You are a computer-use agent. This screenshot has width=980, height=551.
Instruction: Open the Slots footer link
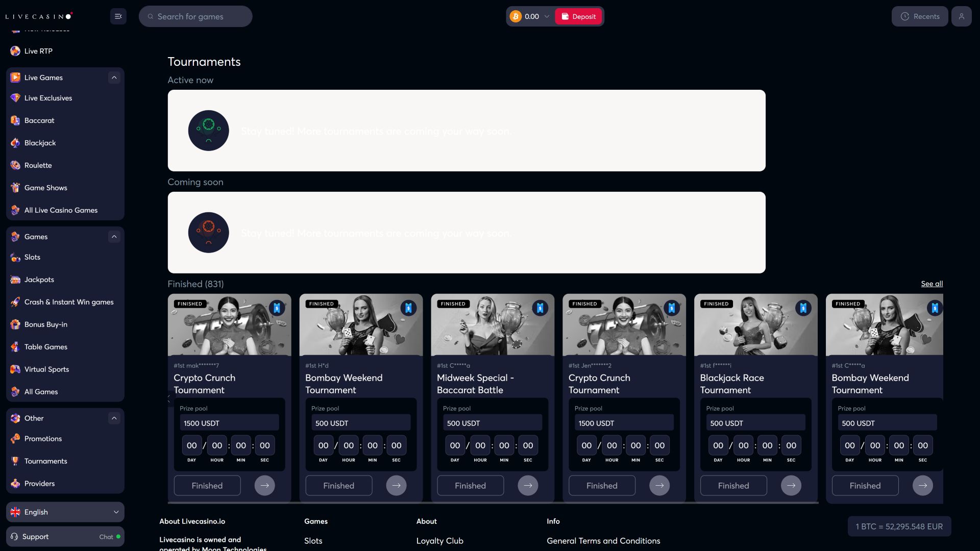pyautogui.click(x=313, y=541)
